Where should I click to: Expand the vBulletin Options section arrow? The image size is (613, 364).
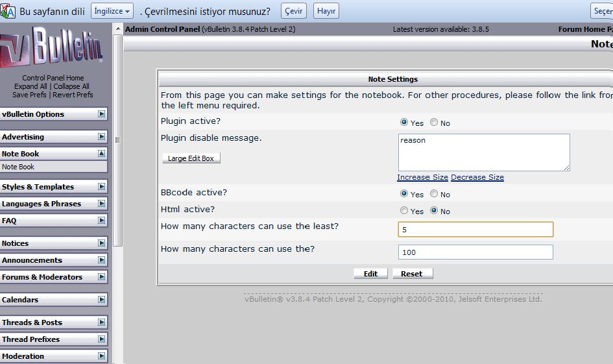point(102,114)
